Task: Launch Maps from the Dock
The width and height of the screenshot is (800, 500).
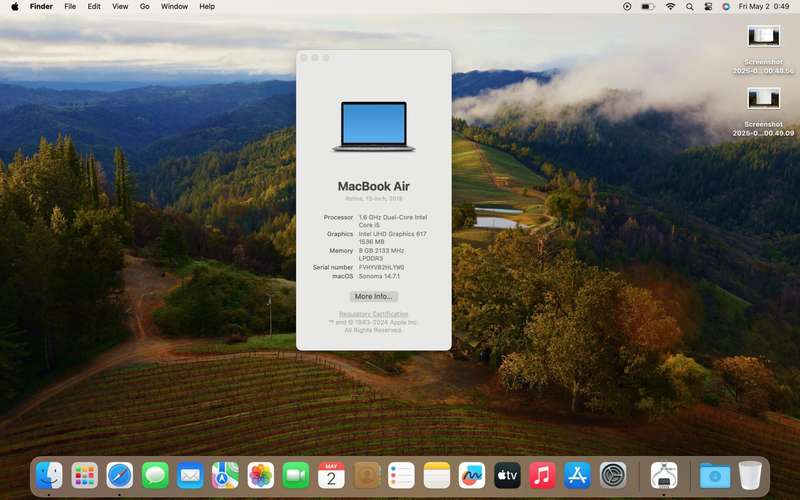Action: 226,476
